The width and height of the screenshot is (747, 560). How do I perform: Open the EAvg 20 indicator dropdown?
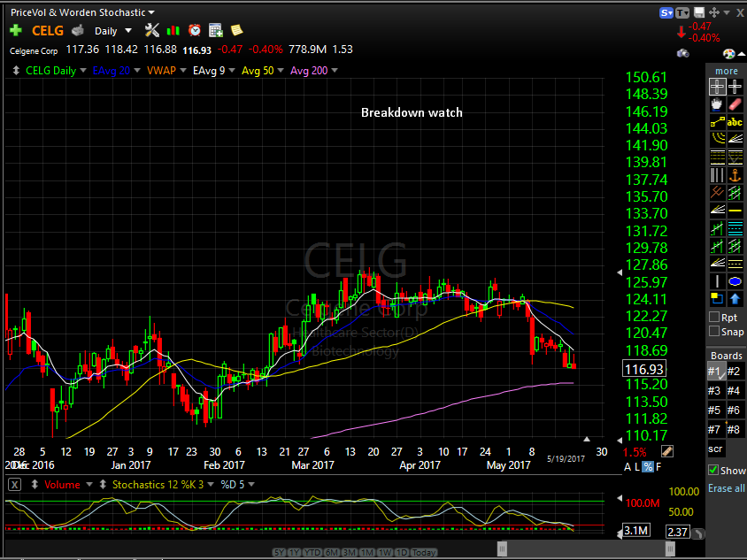tap(137, 71)
